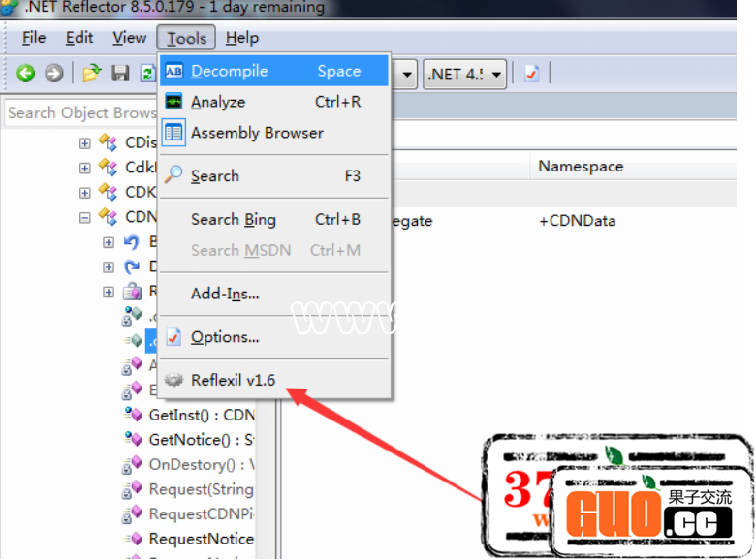Select Search in the Tools menu

click(274, 176)
